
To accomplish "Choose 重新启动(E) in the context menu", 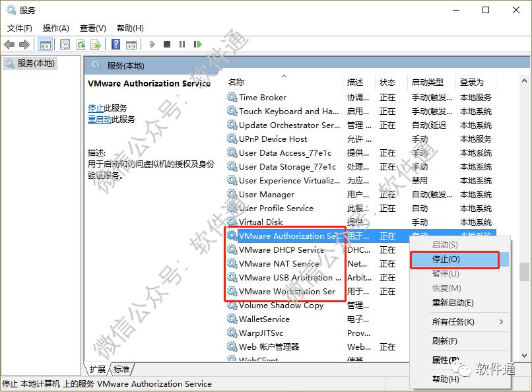I will click(x=460, y=303).
